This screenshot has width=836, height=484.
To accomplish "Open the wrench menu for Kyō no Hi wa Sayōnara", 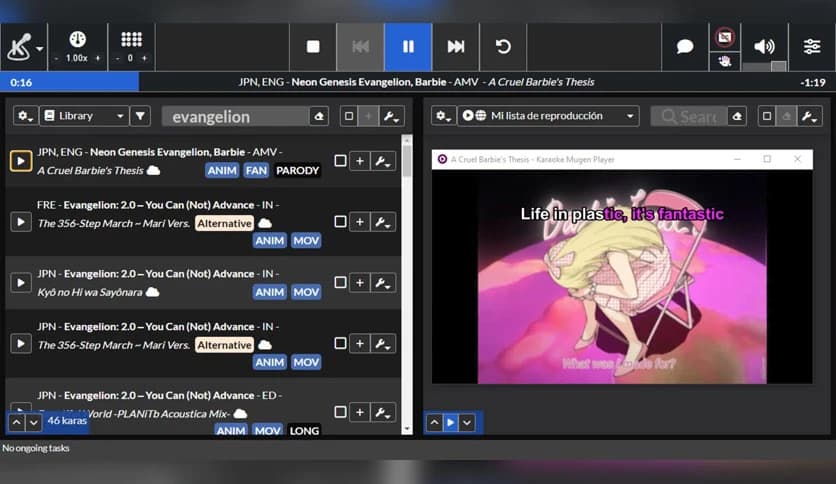I will (x=383, y=283).
